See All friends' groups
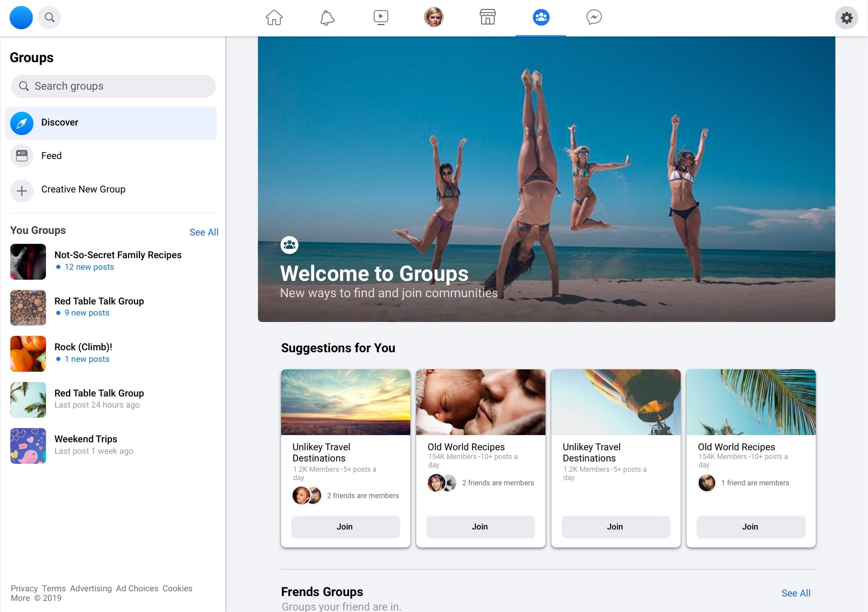Image resolution: width=868 pixels, height=612 pixels. [x=795, y=593]
